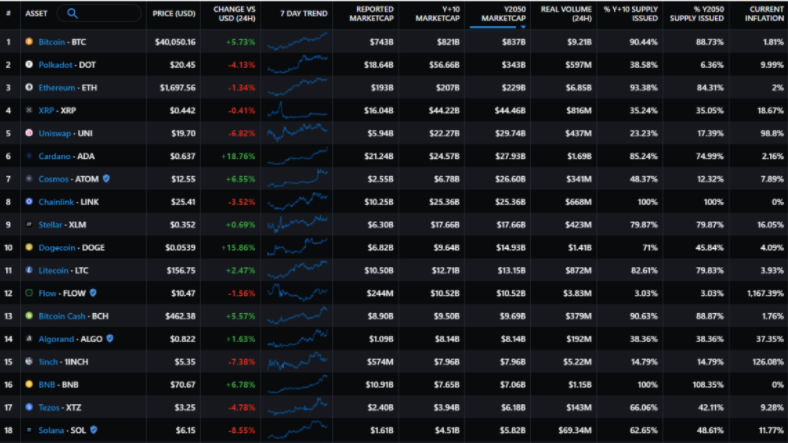This screenshot has height=443, width=788.
Task: Click the Polkadot coin logo icon
Action: click(29, 64)
